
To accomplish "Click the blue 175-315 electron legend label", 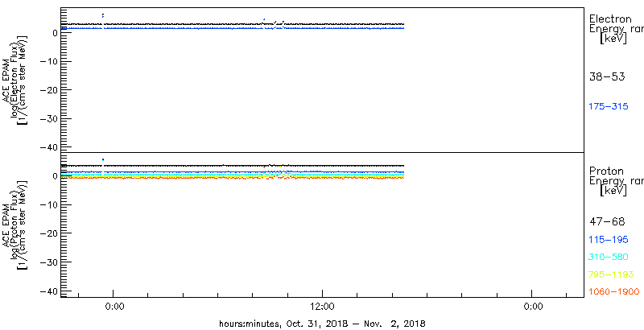I will [x=609, y=106].
